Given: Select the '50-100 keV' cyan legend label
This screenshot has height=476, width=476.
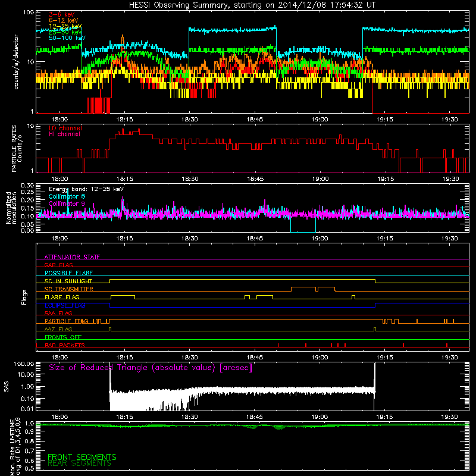Looking at the screenshot, I should pos(67,38).
